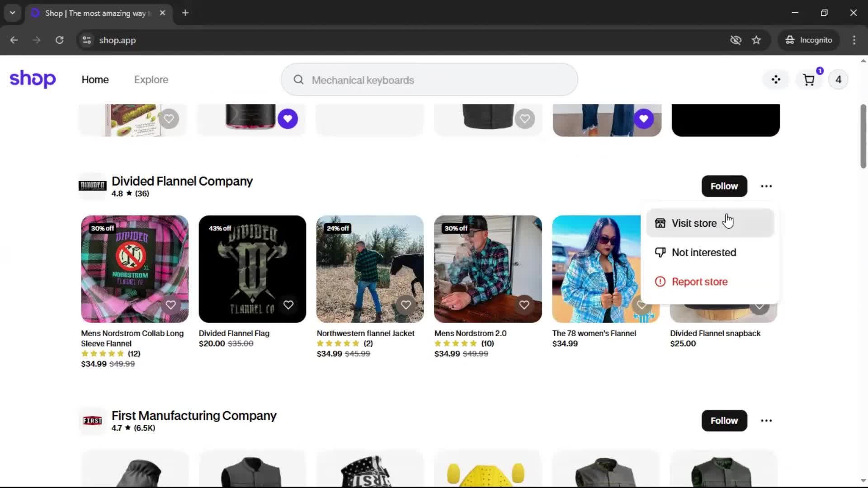
Task: Collapse Divided Flannel Company three-dot menu
Action: pyautogui.click(x=766, y=186)
